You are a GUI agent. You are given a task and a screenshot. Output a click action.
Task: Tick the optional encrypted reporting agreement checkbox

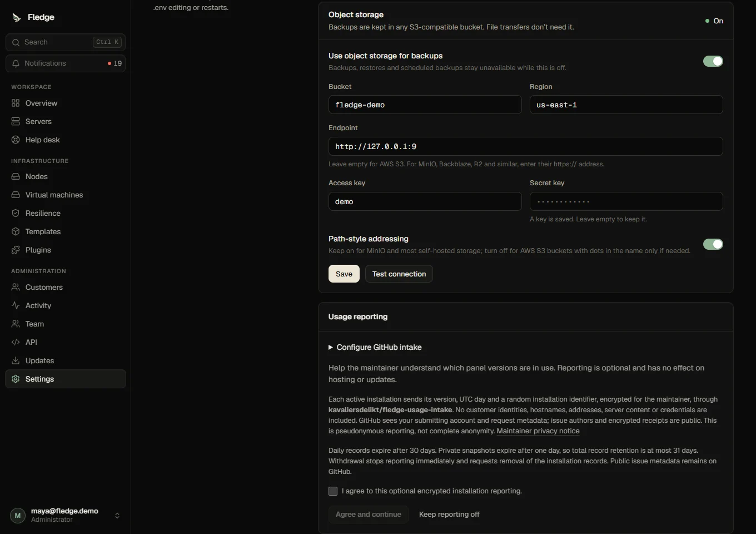pyautogui.click(x=333, y=491)
